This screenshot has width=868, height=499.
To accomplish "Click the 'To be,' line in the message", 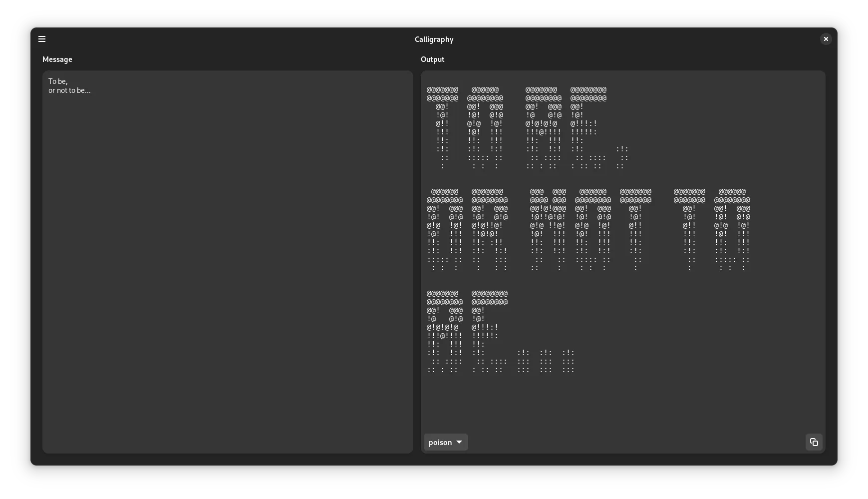I will pos(58,81).
